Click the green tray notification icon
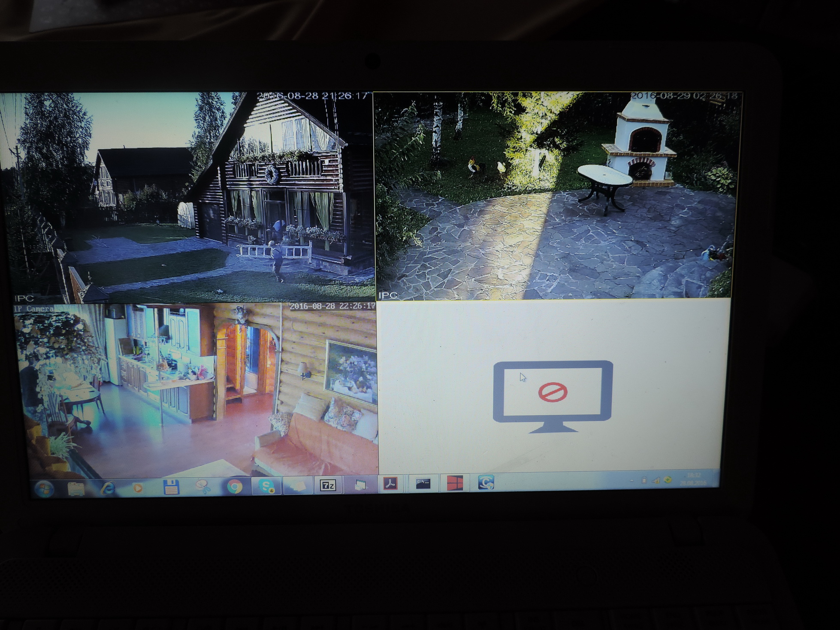Image resolution: width=840 pixels, height=630 pixels. pyautogui.click(x=668, y=480)
